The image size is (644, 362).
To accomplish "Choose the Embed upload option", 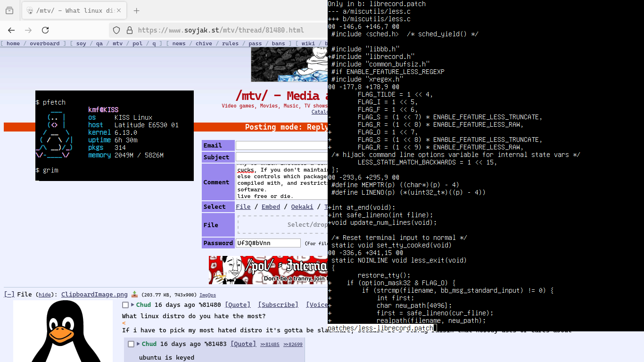I will coord(271,206).
